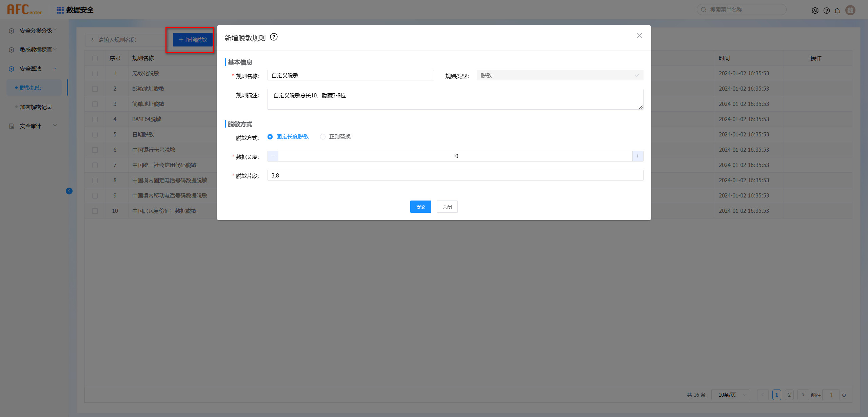This screenshot has height=417, width=868.
Task: Click the 提交 submit button
Action: [420, 207]
